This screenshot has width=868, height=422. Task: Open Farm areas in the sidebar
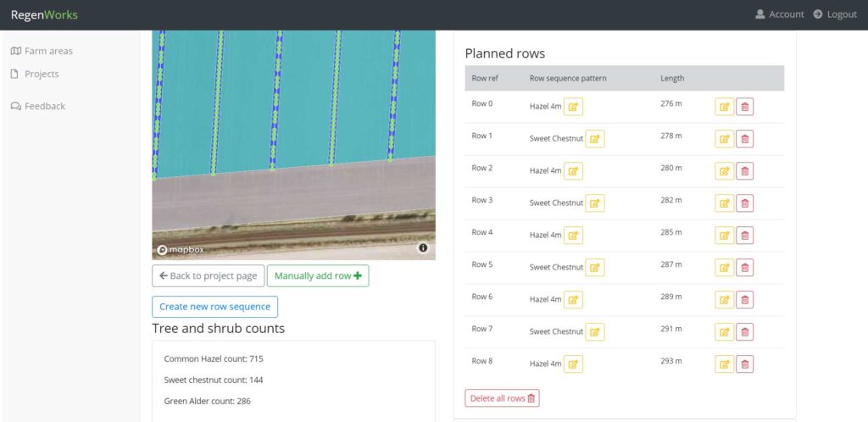pos(42,51)
